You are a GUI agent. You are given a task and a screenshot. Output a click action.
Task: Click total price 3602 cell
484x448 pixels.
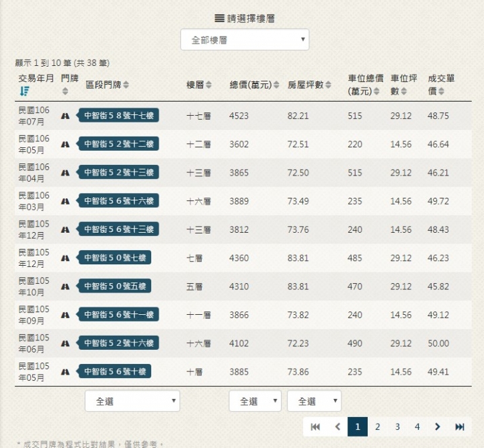pos(239,144)
